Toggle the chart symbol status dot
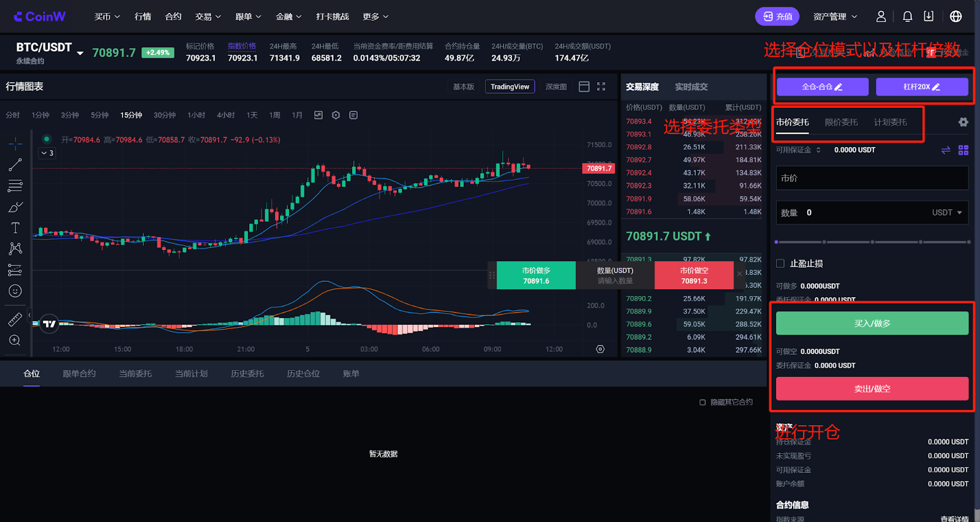This screenshot has height=522, width=980. point(47,139)
